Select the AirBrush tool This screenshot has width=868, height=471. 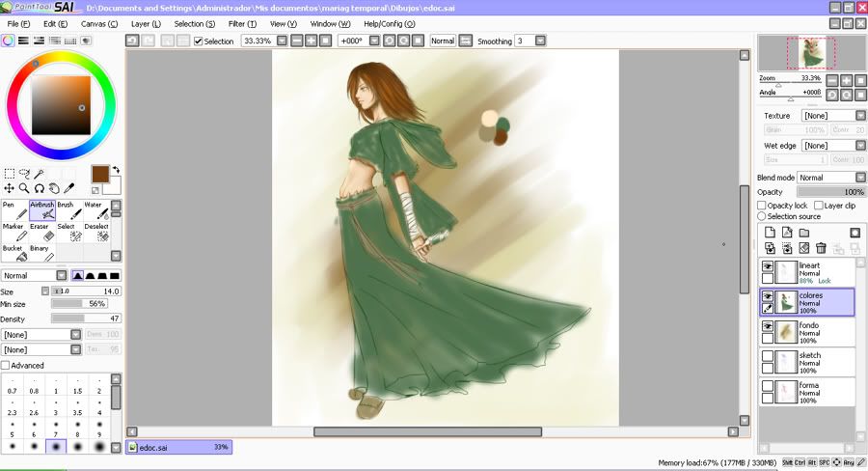click(x=42, y=210)
